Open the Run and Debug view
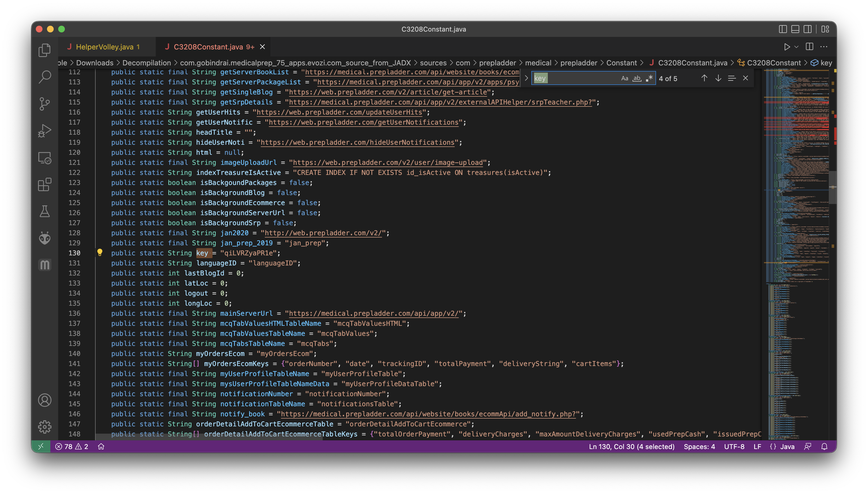The height and width of the screenshot is (494, 868). [44, 131]
